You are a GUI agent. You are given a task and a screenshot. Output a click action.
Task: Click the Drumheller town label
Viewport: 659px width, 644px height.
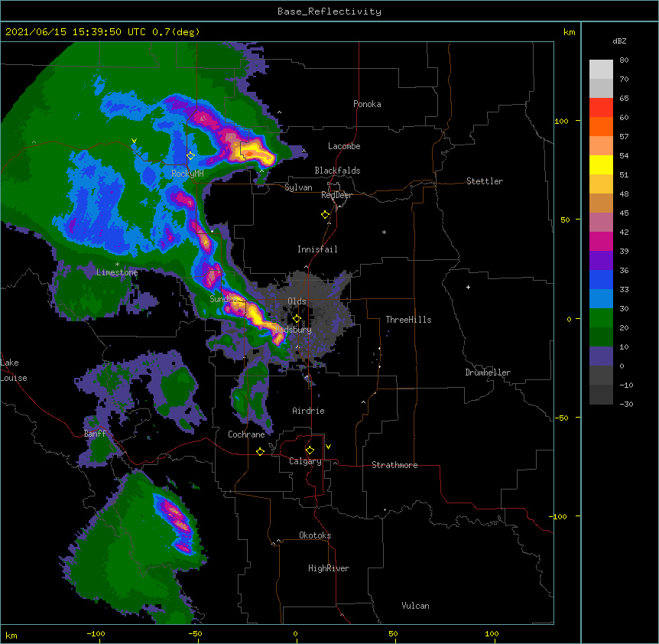tap(488, 372)
